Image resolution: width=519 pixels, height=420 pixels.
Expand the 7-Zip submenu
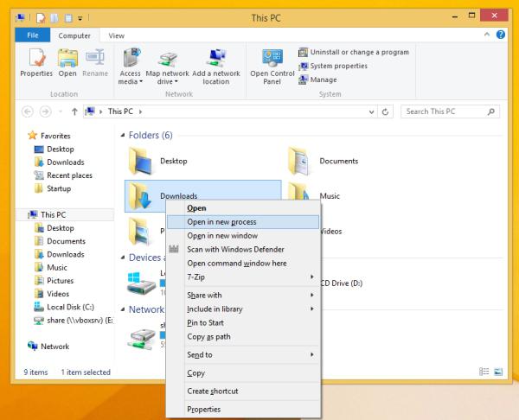(x=251, y=276)
